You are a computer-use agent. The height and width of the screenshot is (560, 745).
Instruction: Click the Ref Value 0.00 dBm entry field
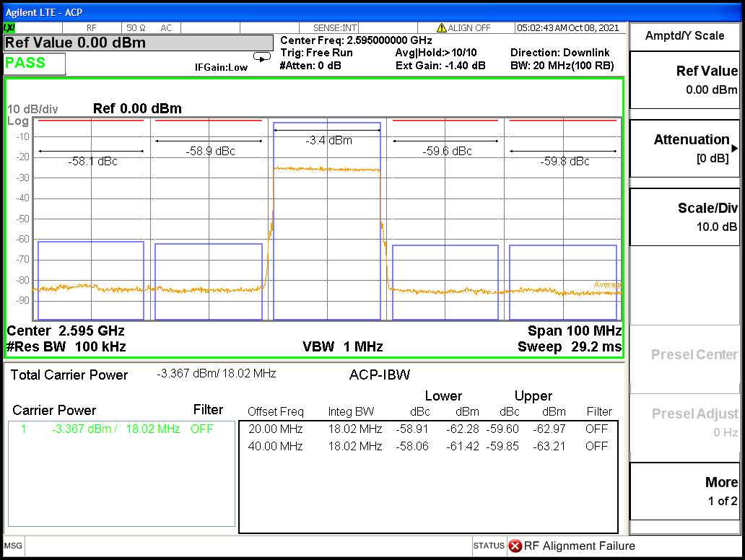[139, 43]
